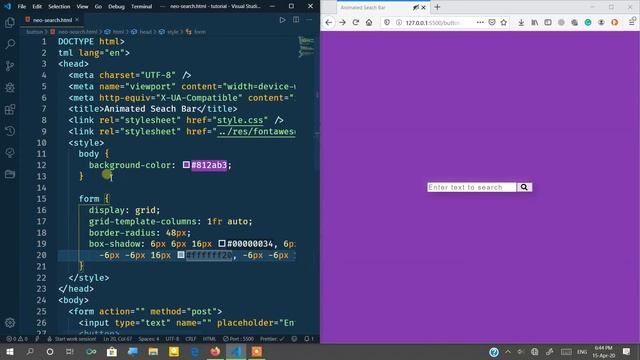Open Firefox downloads panel

point(521,22)
